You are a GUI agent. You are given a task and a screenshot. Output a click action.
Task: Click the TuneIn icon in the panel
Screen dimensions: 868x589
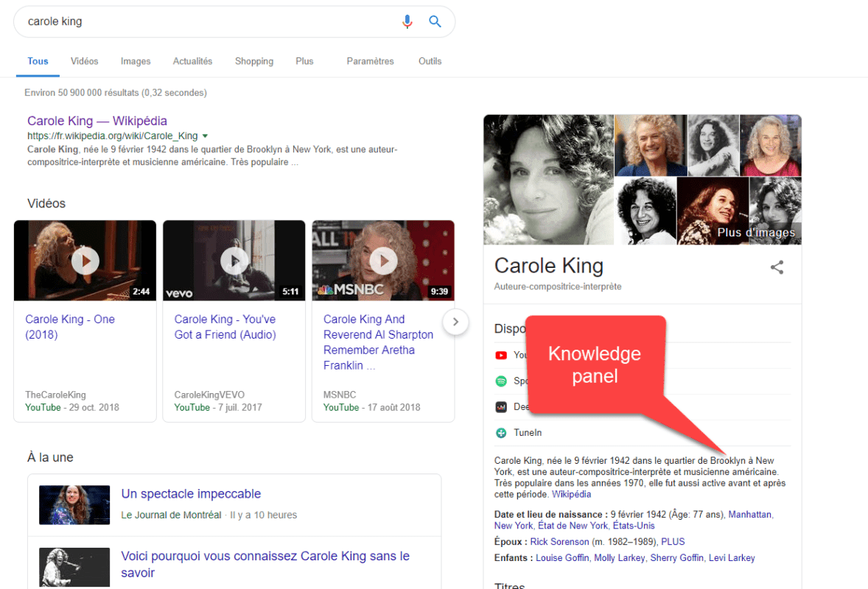pyautogui.click(x=501, y=432)
